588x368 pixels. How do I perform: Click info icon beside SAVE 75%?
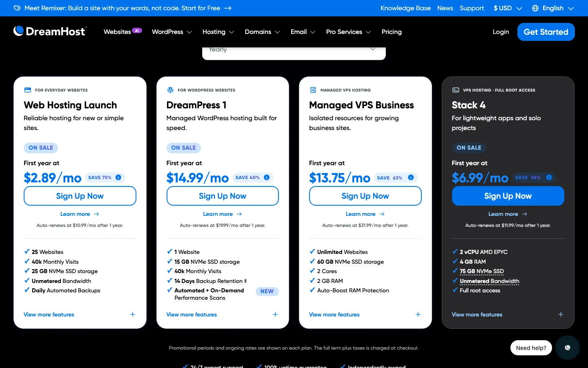(x=118, y=177)
